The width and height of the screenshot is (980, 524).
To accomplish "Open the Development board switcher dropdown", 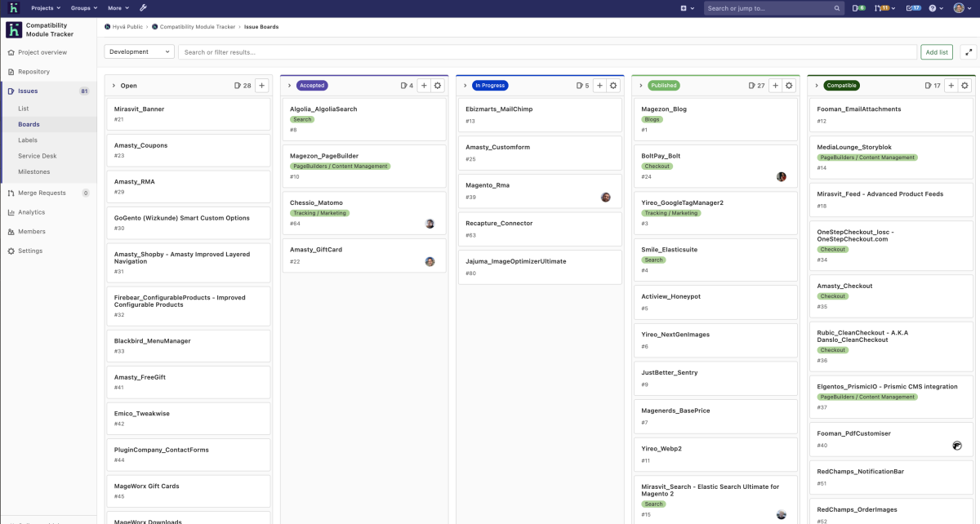I will (140, 51).
